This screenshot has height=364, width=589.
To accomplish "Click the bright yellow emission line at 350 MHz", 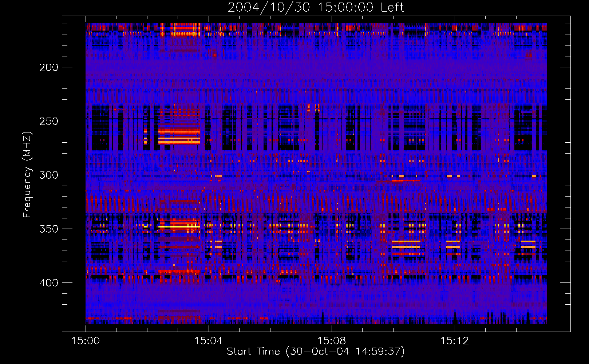I will tap(179, 227).
